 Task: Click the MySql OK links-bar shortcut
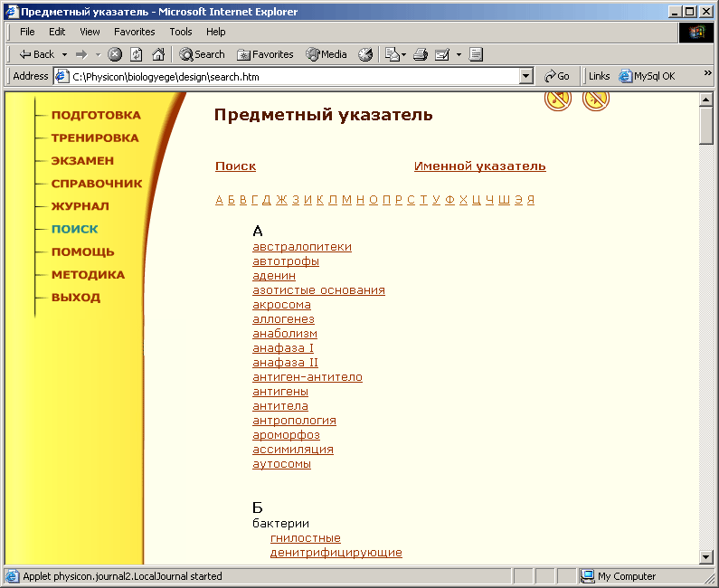coord(647,76)
